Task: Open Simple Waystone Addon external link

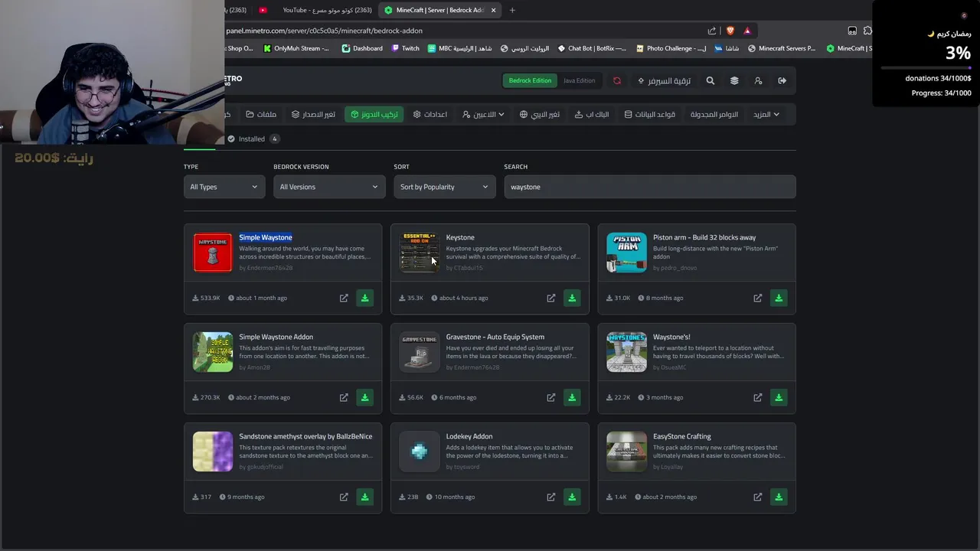Action: point(344,397)
